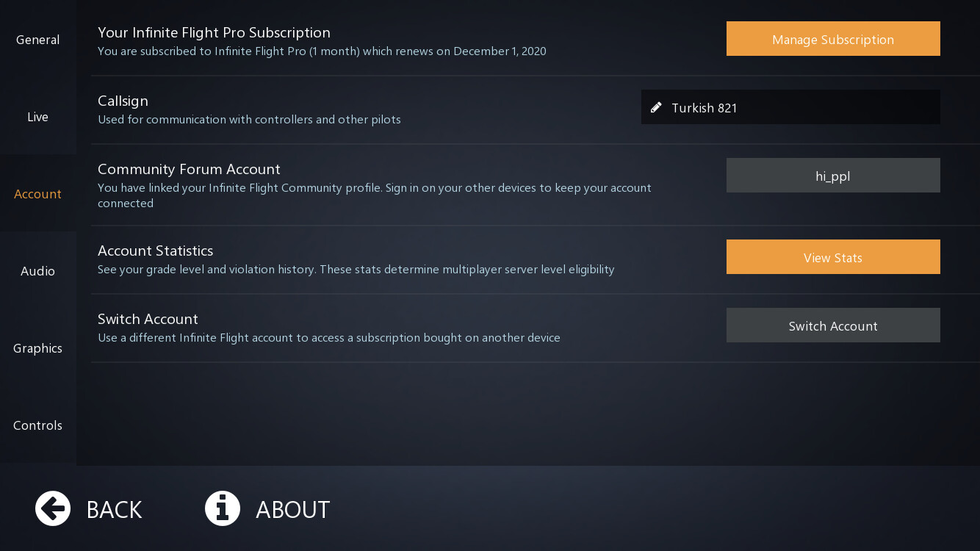Viewport: 980px width, 551px height.
Task: Click the About info circle icon
Action: 223,508
